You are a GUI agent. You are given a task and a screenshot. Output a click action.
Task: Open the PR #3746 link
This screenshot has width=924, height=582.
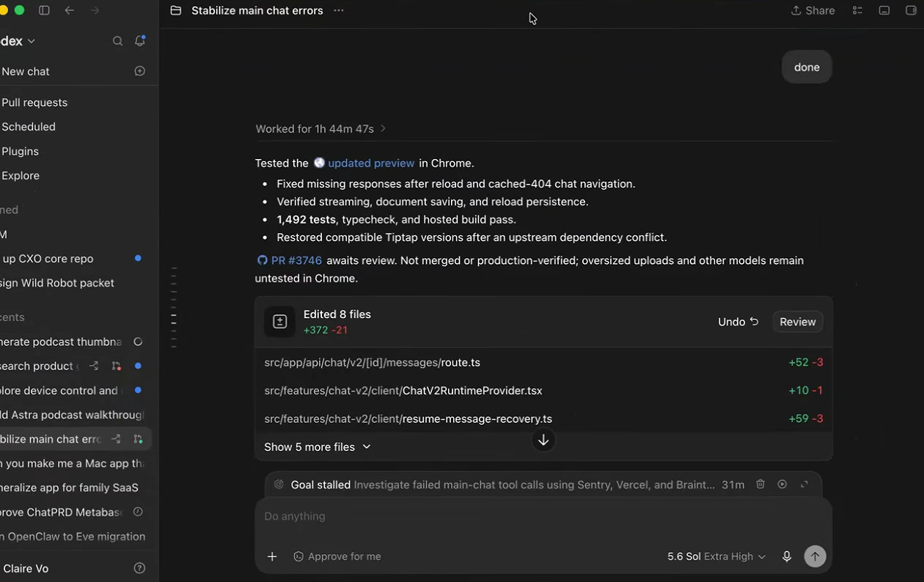(289, 260)
